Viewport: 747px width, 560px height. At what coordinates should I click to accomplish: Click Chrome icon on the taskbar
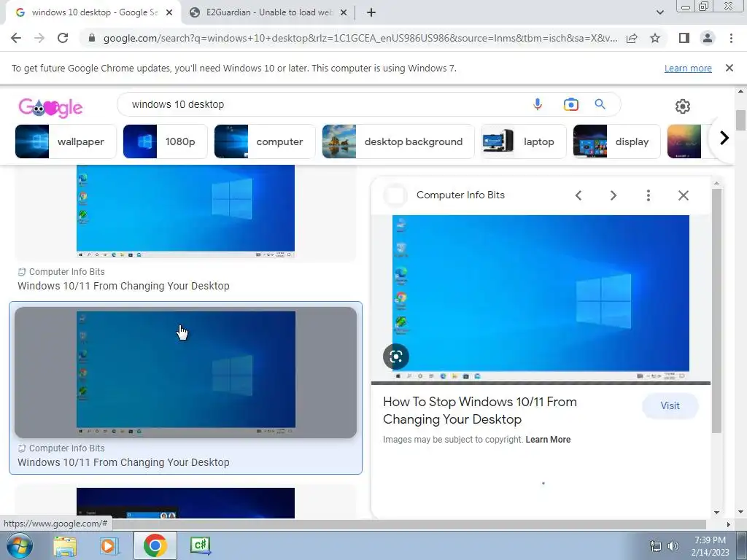(x=155, y=545)
